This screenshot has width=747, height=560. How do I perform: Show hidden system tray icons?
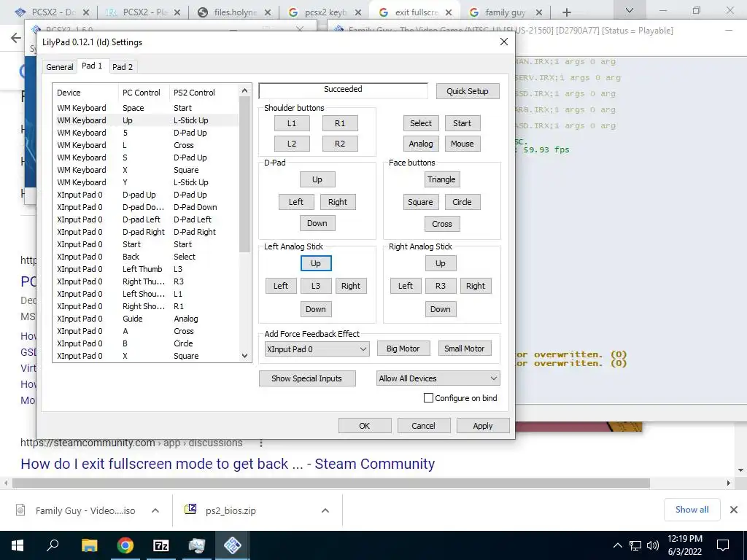[x=617, y=545]
